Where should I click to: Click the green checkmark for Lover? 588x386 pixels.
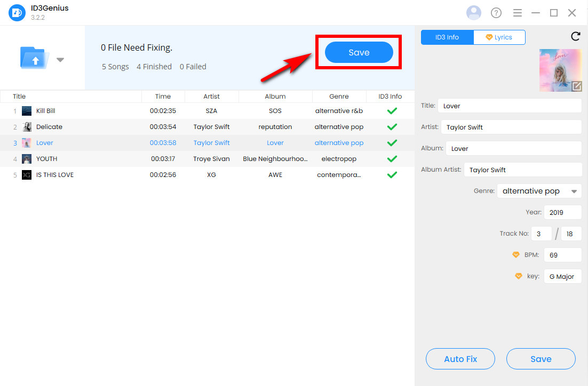click(x=392, y=143)
